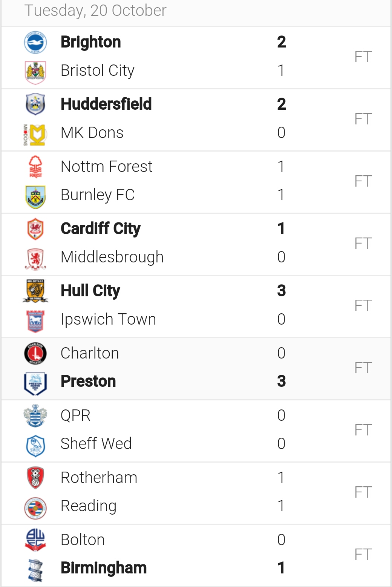Select the QPR club crest
392x587 pixels.
pos(35,415)
